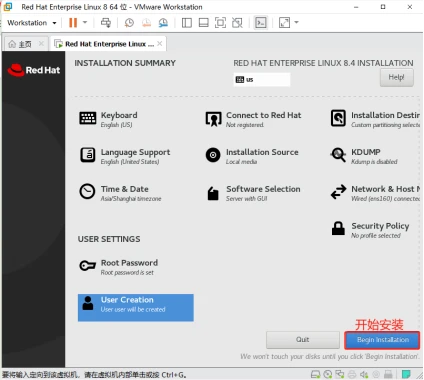The width and height of the screenshot is (424, 380).
Task: Select the User Creation entry
Action: pos(136,307)
